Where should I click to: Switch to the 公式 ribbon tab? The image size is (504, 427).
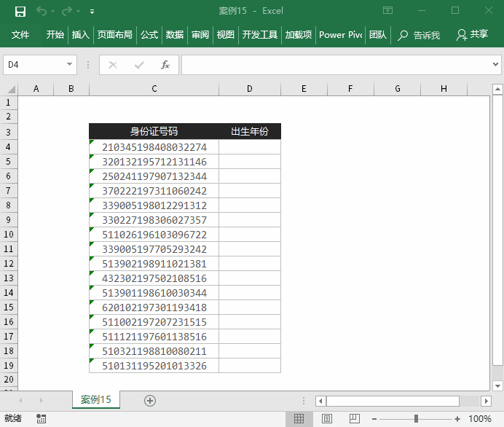click(x=149, y=34)
